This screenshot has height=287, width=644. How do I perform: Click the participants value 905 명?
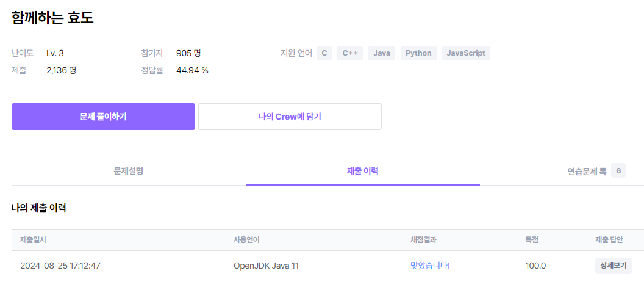(188, 53)
